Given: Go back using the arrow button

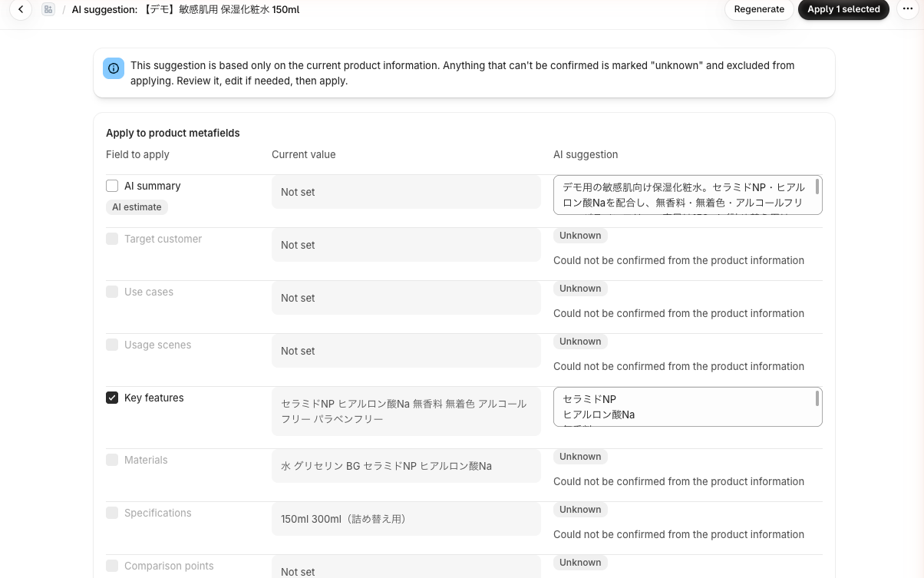Looking at the screenshot, I should [21, 9].
